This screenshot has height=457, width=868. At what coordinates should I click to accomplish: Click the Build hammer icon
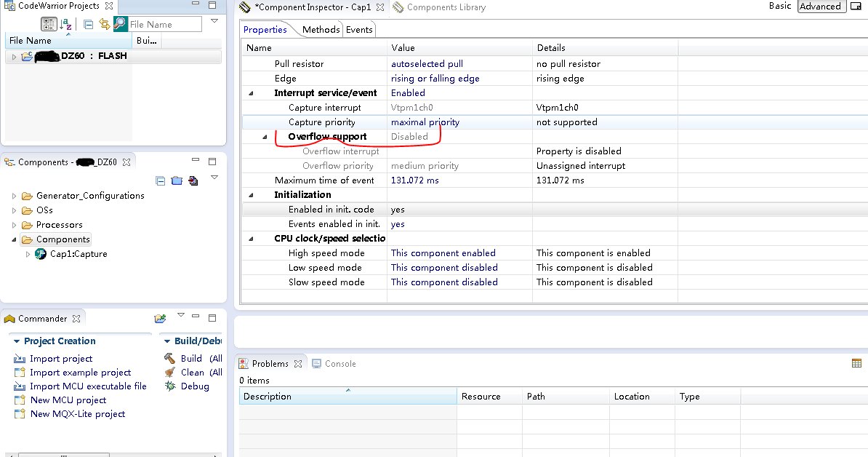coord(170,359)
